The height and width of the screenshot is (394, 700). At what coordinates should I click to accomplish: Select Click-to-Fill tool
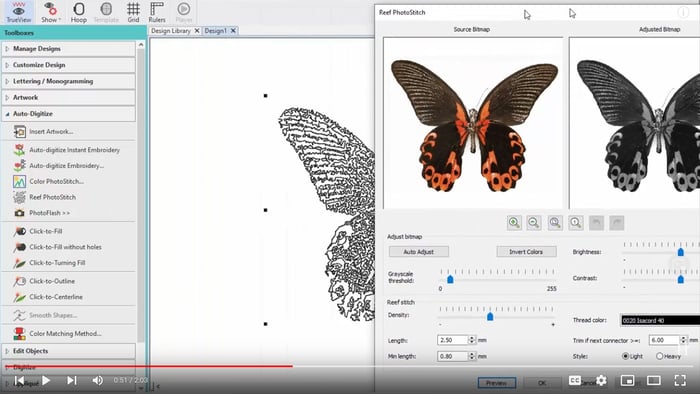38,231
